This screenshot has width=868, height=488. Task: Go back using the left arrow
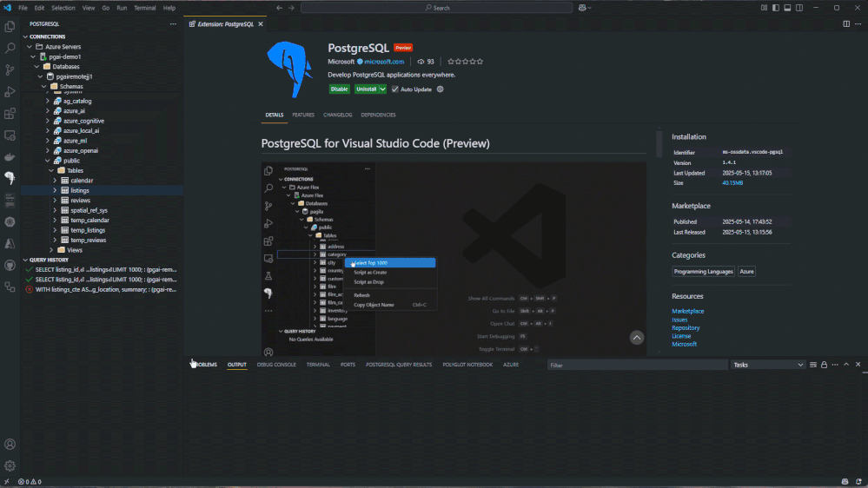[280, 8]
